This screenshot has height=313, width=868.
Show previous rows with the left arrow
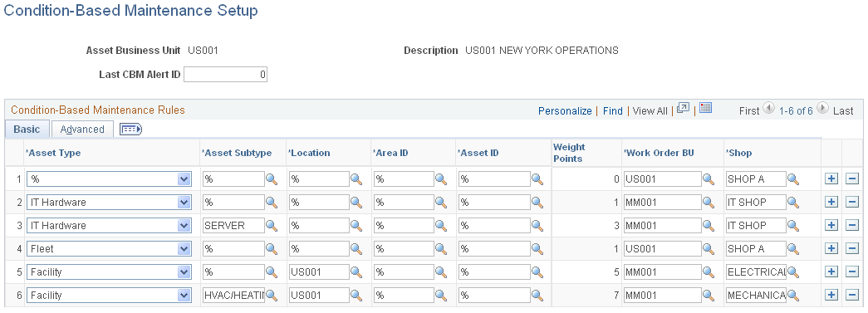769,109
